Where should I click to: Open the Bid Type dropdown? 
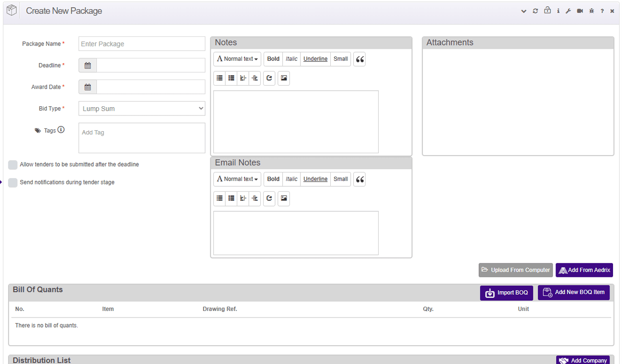142,109
